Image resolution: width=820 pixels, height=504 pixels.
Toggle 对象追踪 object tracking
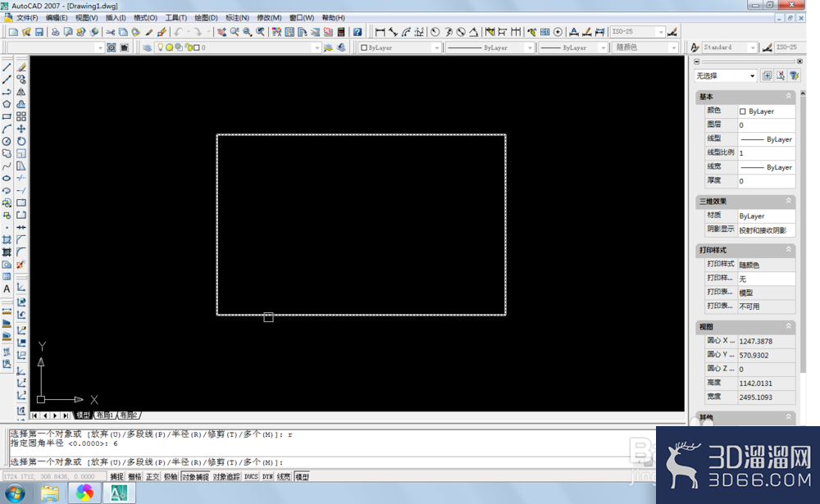click(226, 476)
